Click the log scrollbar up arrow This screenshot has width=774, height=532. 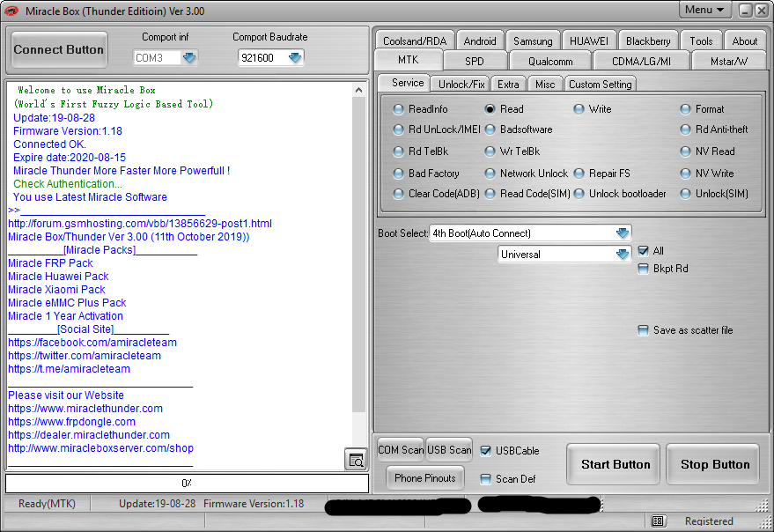[x=359, y=90]
